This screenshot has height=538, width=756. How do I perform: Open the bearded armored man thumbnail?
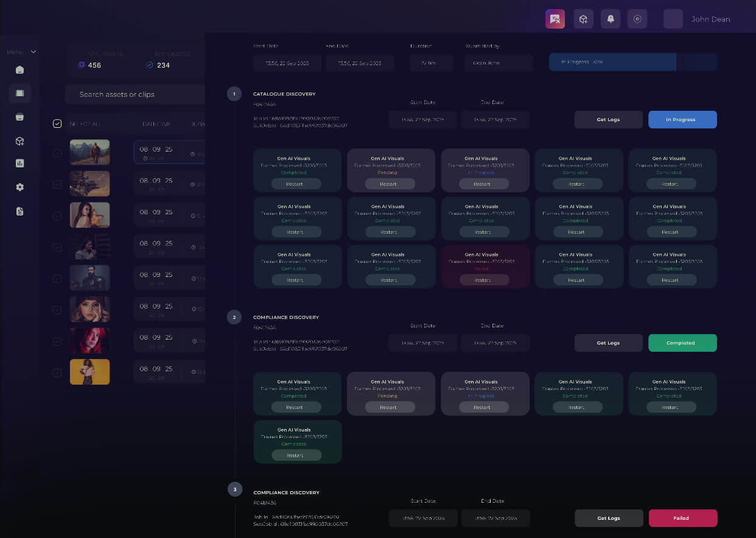(x=89, y=278)
